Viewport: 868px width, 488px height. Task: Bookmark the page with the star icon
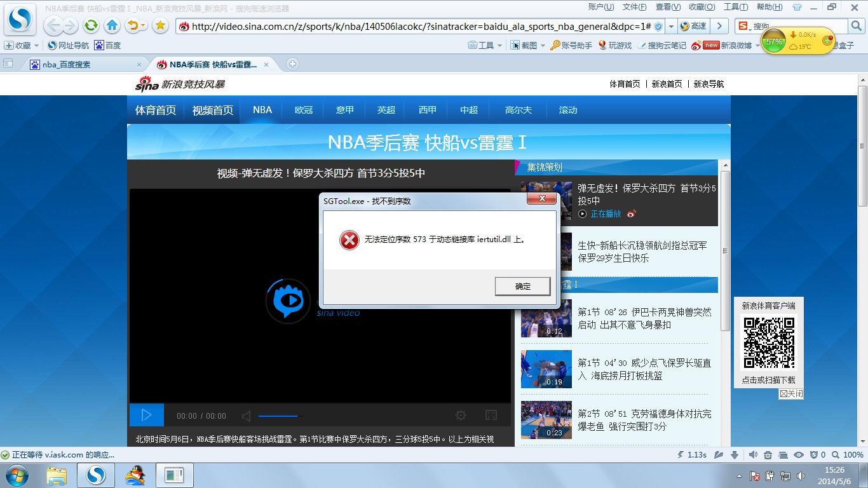point(161,25)
